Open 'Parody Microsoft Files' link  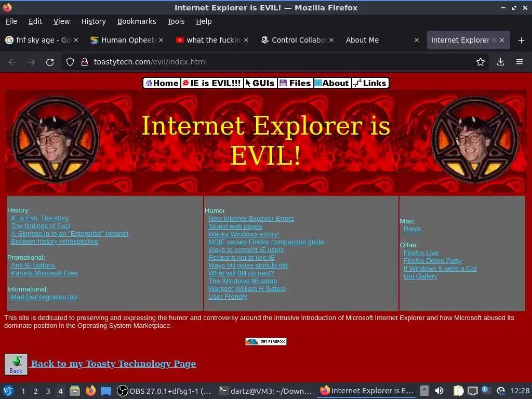pos(44,273)
